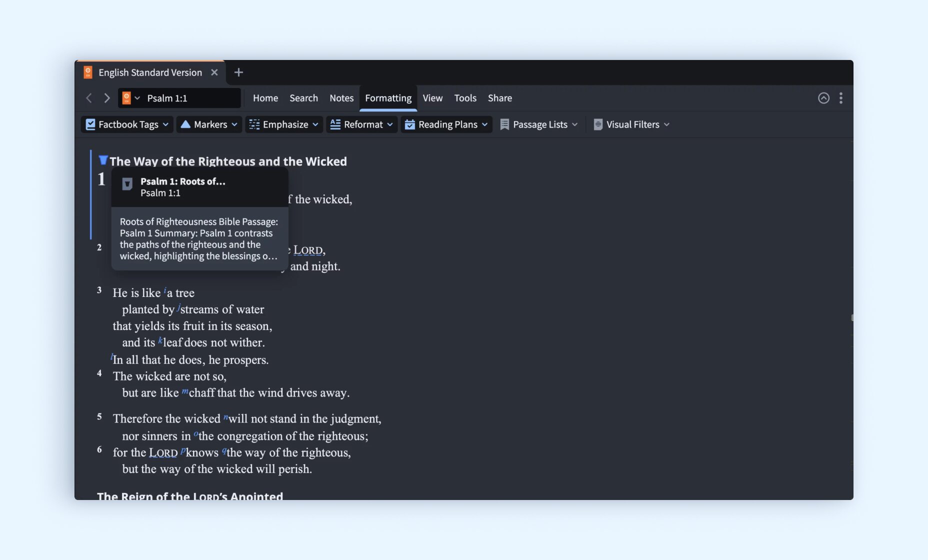Click the Markers triangle icon
The width and height of the screenshot is (928, 560).
pyautogui.click(x=185, y=124)
